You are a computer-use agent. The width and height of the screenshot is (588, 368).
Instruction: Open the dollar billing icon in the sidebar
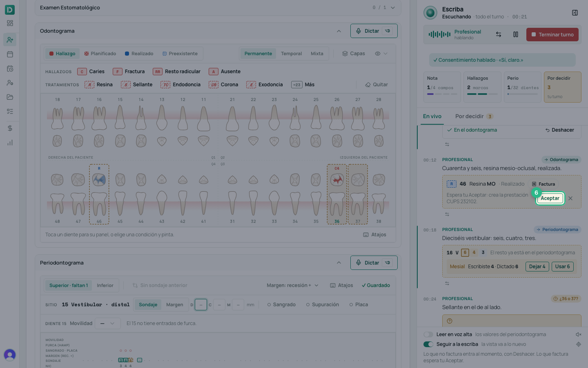[x=10, y=128]
